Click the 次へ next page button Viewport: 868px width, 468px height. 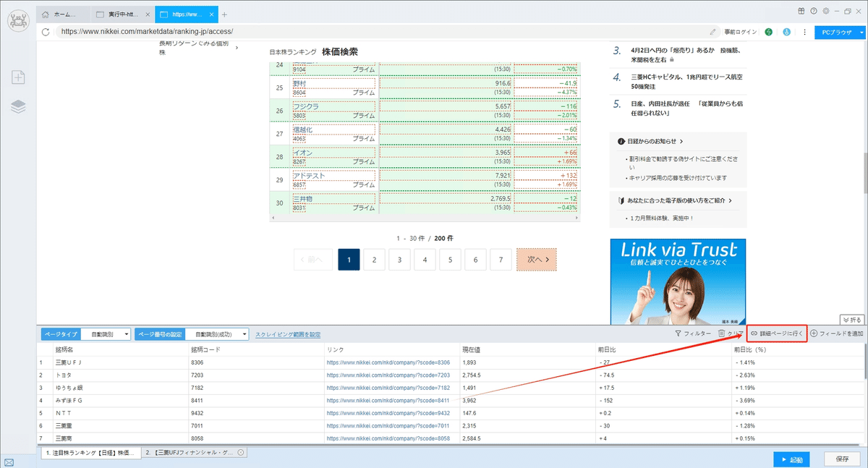click(x=537, y=259)
